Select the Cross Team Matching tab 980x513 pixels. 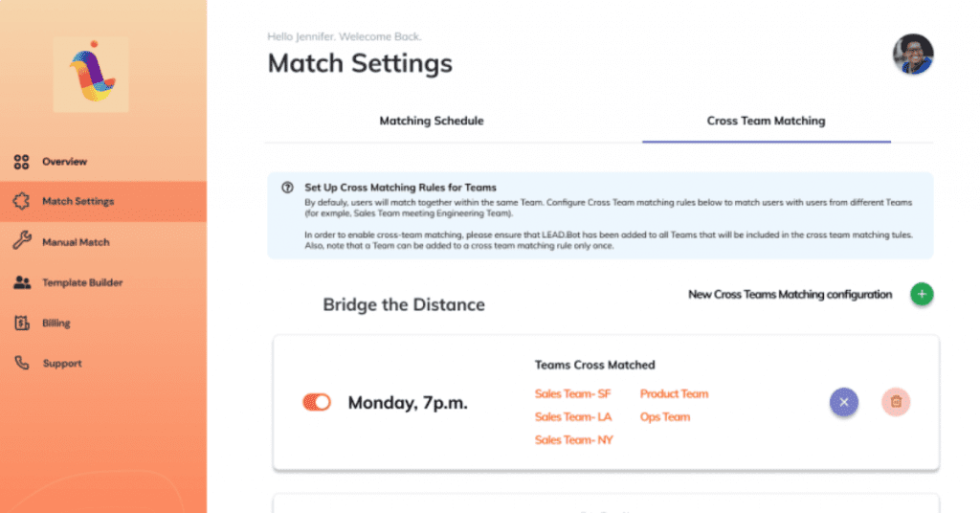point(766,122)
